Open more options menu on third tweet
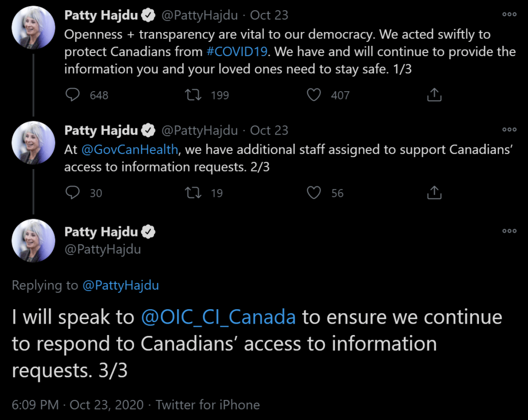Viewport: 528px width, 420px height. (x=509, y=231)
